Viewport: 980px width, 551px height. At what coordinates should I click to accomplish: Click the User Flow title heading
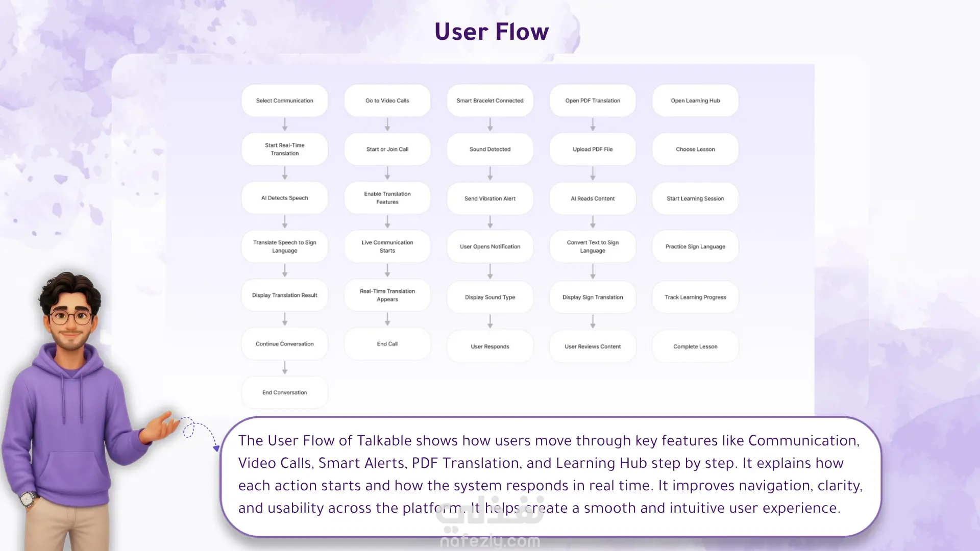coord(492,32)
